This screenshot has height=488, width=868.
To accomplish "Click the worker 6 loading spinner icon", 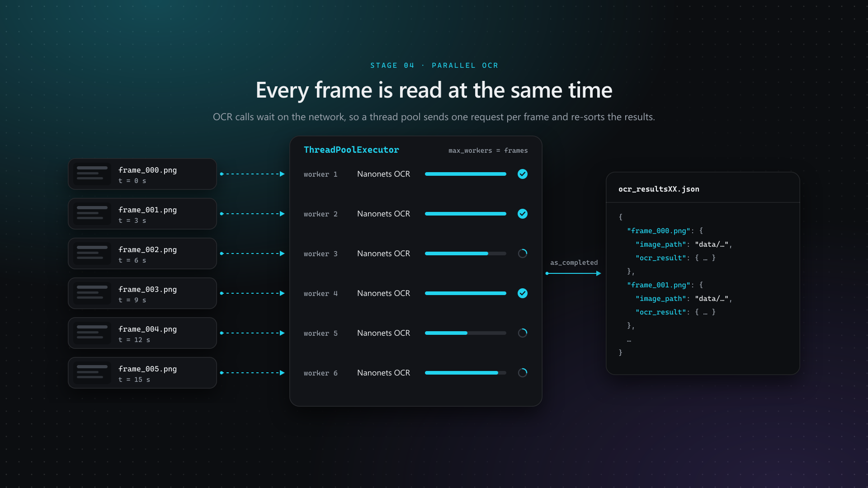I will pyautogui.click(x=523, y=373).
